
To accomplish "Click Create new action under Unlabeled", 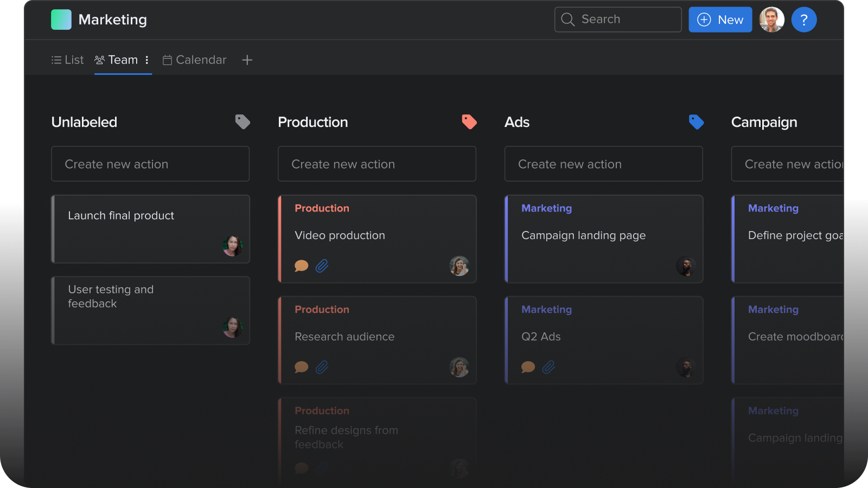I will coord(150,164).
